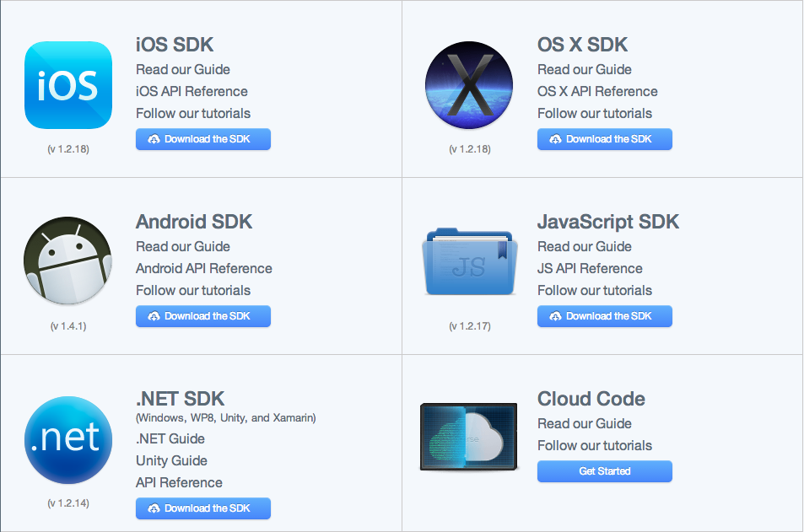The width and height of the screenshot is (804, 532).
Task: Click the (Windows, WP8, Unity, and Xamarin) subtitle
Action: tap(225, 417)
